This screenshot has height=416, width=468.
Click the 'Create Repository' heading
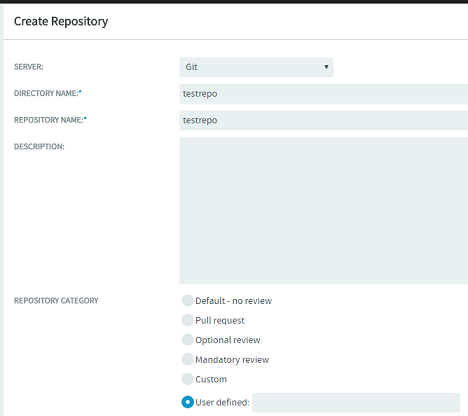pyautogui.click(x=61, y=21)
